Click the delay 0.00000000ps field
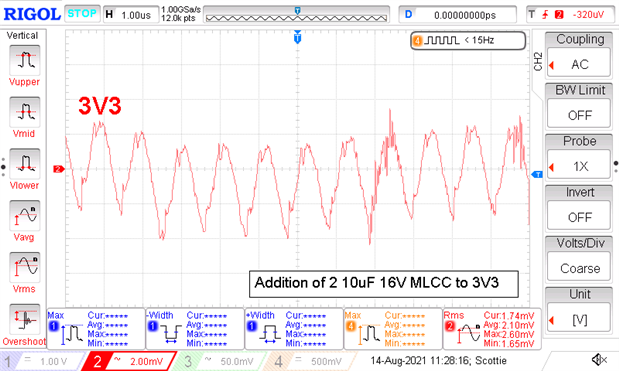 (458, 15)
